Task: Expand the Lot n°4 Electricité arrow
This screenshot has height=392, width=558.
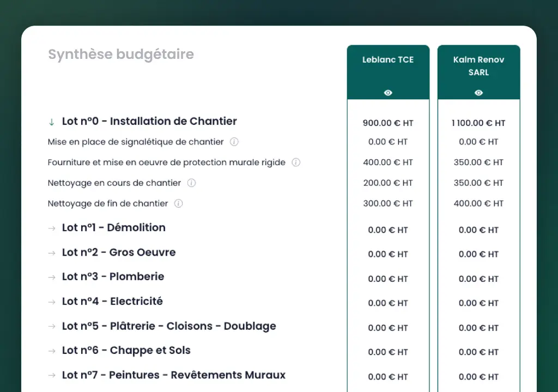Action: [x=52, y=302]
